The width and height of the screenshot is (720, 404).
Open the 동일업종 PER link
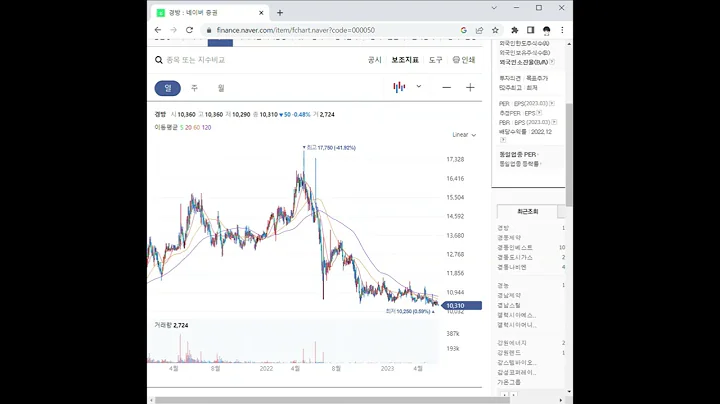(518, 154)
